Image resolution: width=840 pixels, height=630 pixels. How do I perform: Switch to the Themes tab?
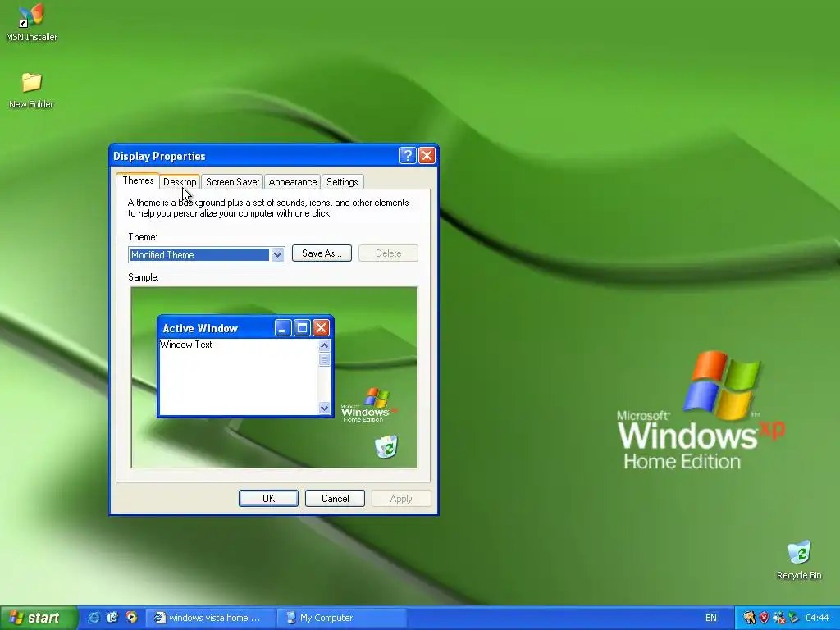point(138,180)
